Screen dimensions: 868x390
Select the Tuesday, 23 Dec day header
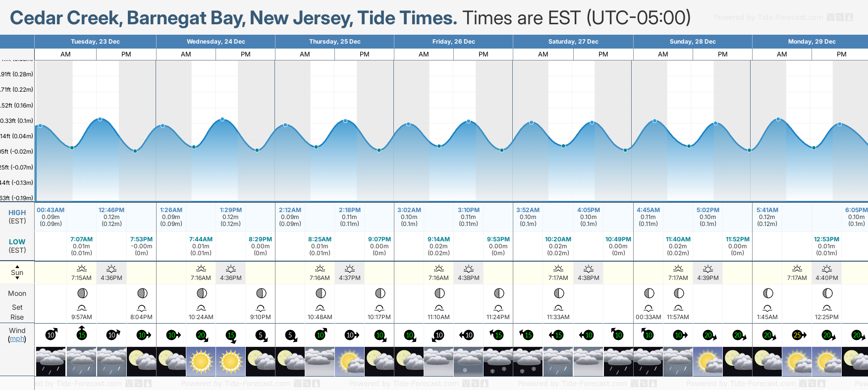[95, 42]
